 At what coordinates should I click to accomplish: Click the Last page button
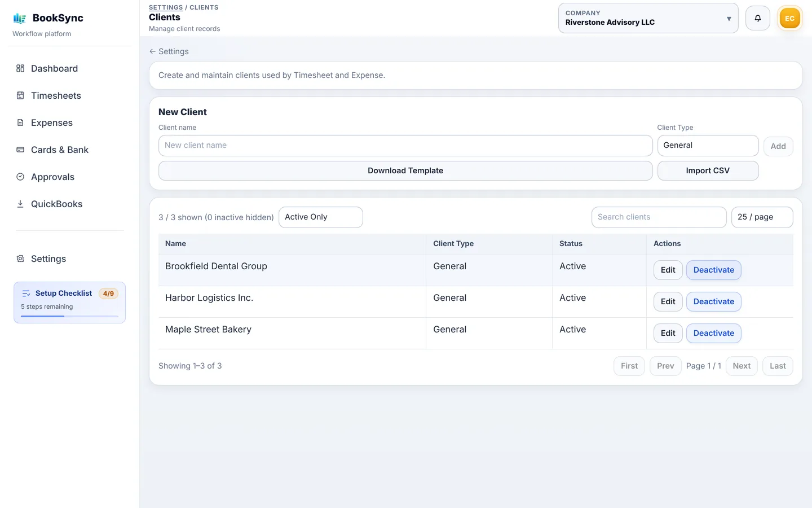pos(778,366)
